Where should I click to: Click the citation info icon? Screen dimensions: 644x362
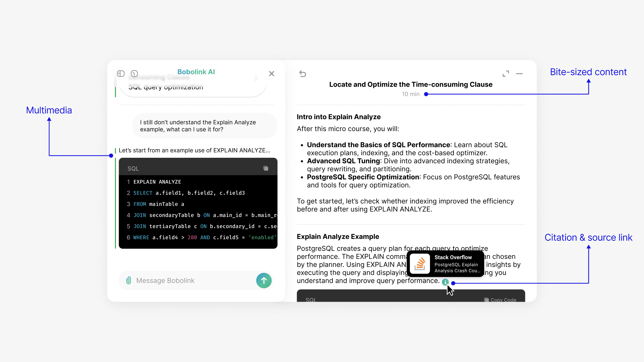[x=445, y=282]
